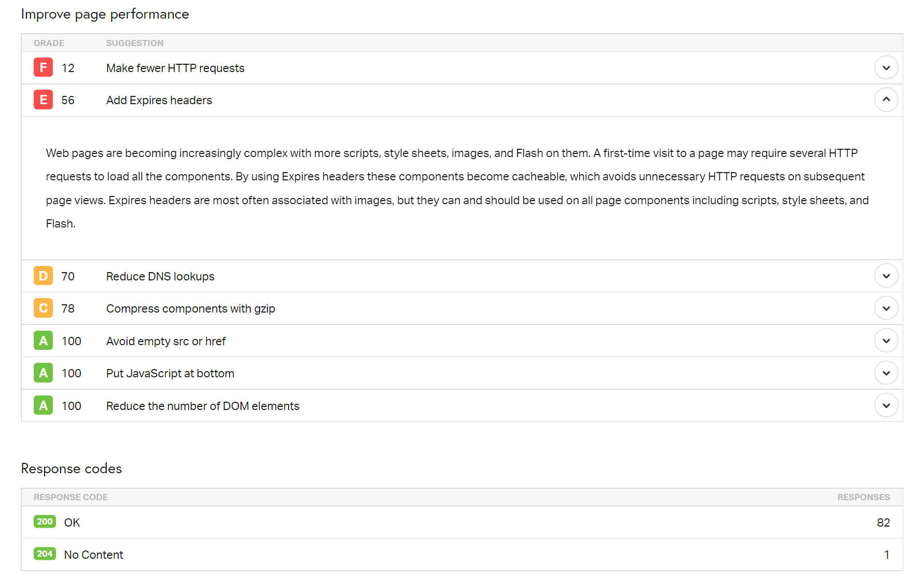
Task: Expand the Reduce the number of DOM elements row
Action: coord(886,405)
